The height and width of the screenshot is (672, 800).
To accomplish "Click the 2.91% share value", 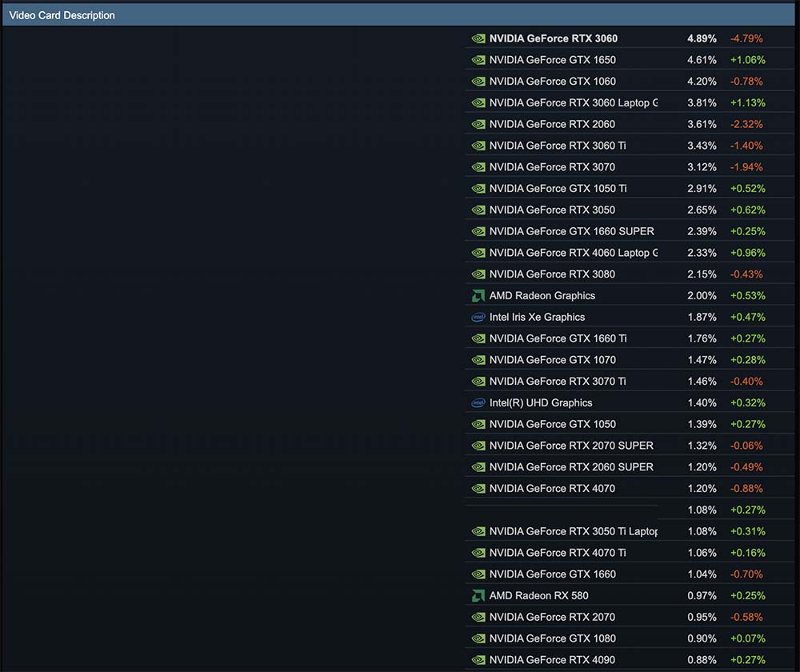I will [x=702, y=189].
